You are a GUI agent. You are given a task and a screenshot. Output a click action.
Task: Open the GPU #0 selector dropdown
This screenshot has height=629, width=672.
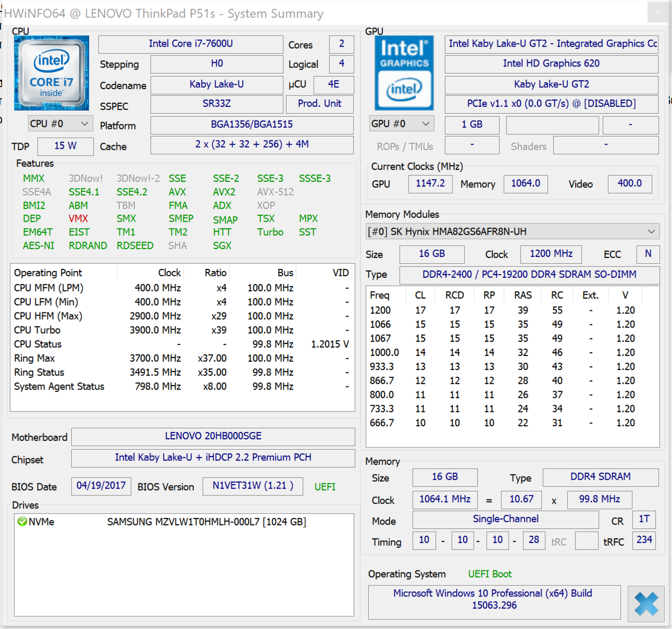click(401, 124)
